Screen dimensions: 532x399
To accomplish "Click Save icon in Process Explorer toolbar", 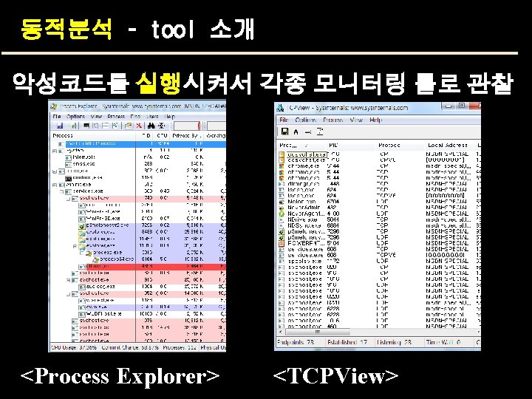I will click(x=60, y=126).
